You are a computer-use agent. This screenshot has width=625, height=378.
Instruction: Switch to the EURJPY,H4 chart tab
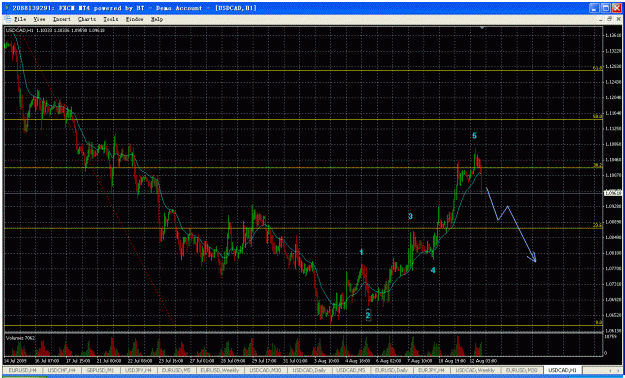[x=432, y=370]
